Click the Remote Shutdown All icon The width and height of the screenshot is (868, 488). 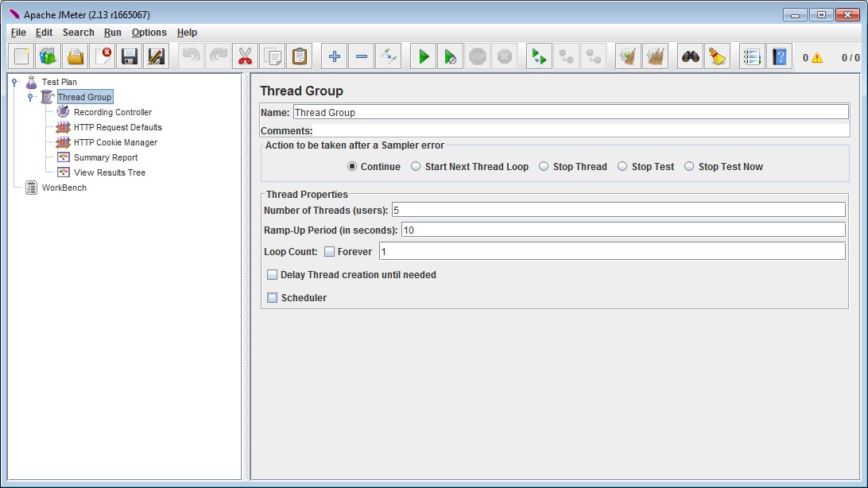[x=594, y=56]
